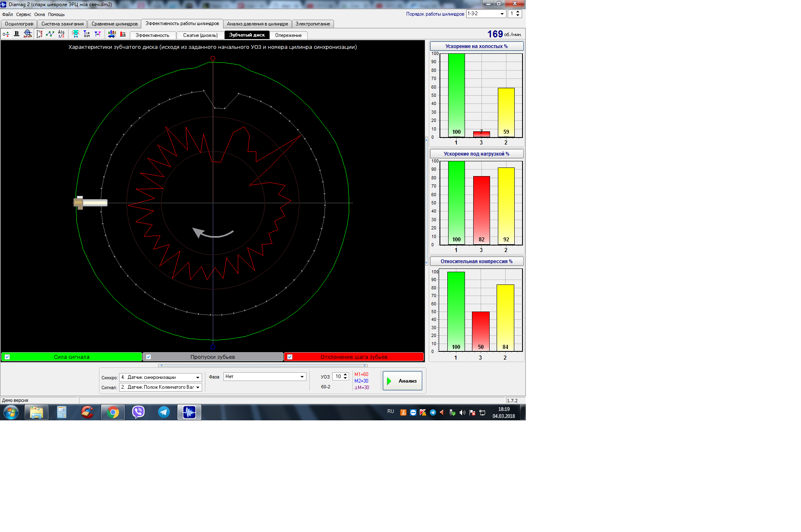
Task: Click the network connection tray icon
Action: pyautogui.click(x=482, y=413)
